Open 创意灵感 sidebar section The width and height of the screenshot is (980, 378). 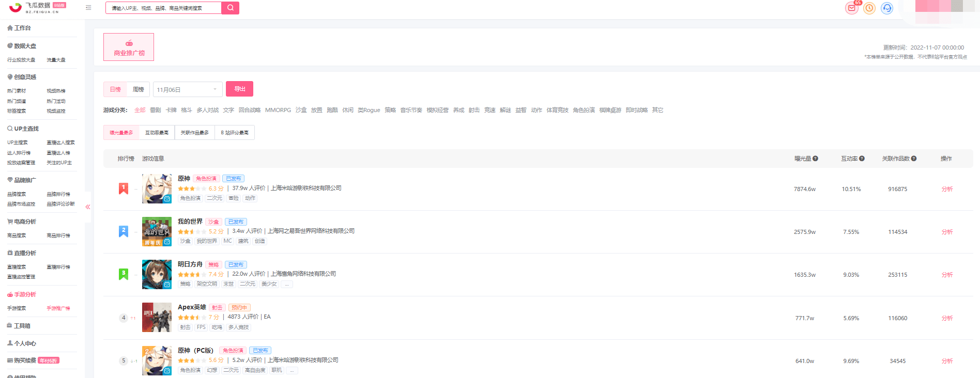click(22, 77)
